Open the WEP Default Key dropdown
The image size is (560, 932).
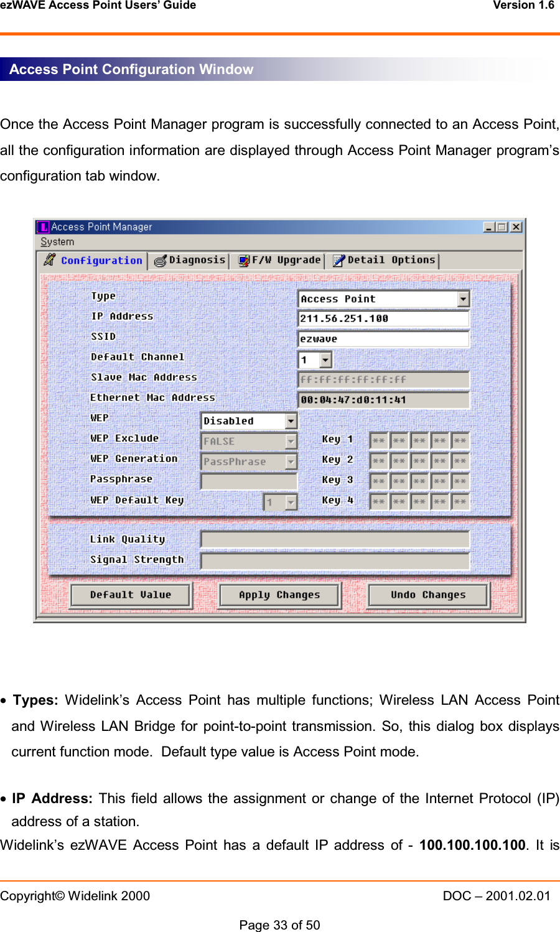tap(290, 501)
